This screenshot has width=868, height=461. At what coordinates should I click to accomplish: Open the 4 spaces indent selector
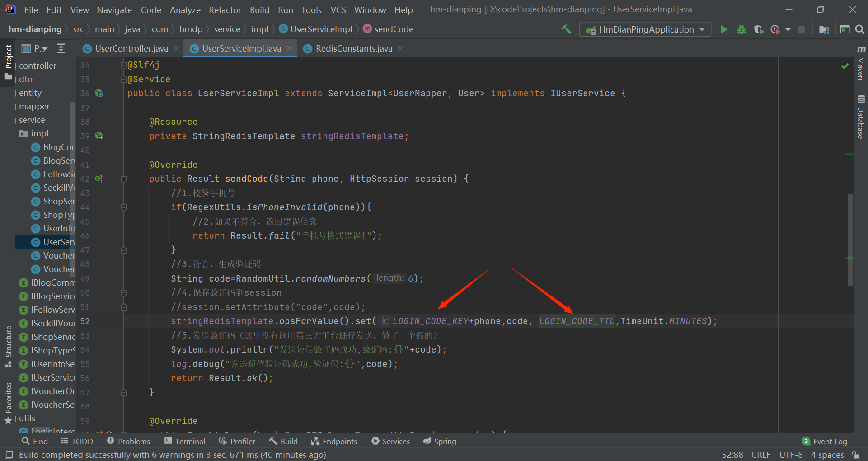click(827, 455)
